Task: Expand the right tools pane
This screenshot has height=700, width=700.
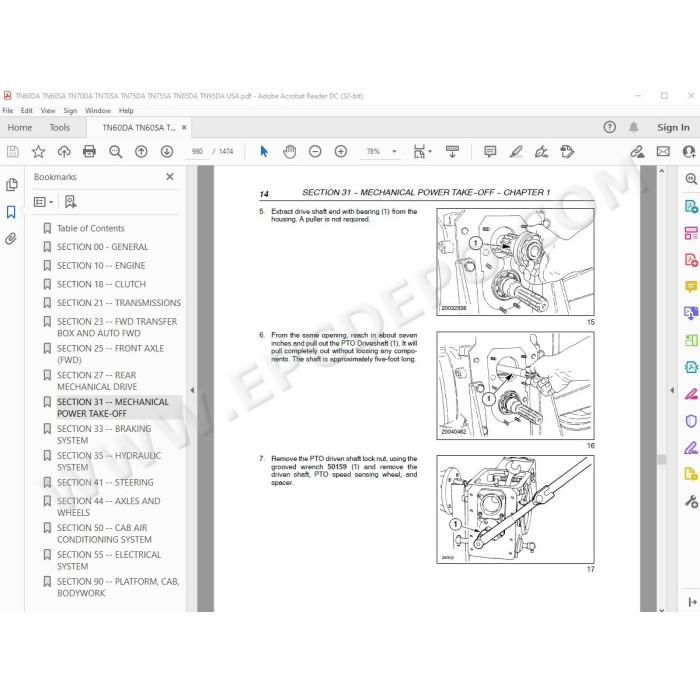Action: pos(692,602)
